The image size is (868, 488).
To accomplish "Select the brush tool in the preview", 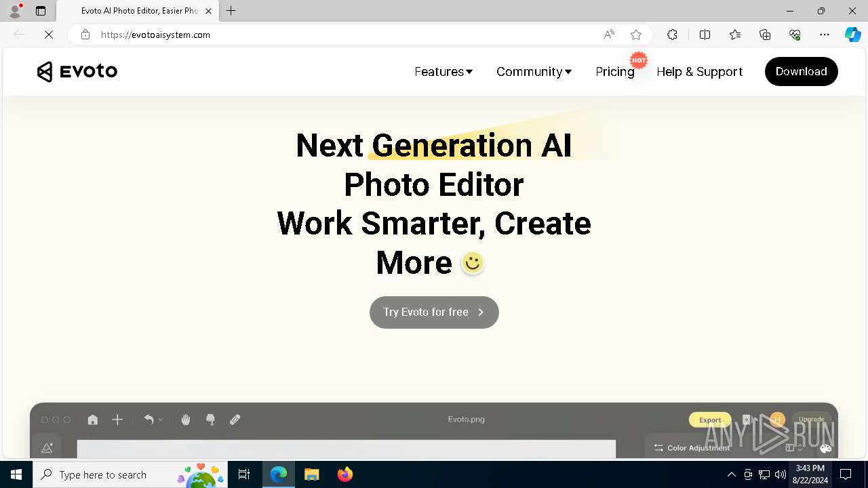I will coord(210,420).
